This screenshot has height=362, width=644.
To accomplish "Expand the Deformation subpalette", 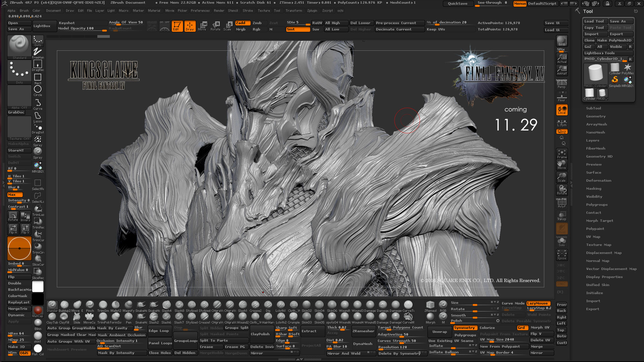I will click(x=599, y=180).
